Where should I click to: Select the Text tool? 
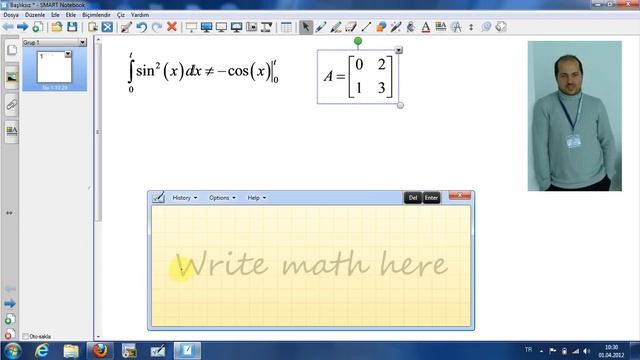(x=426, y=27)
